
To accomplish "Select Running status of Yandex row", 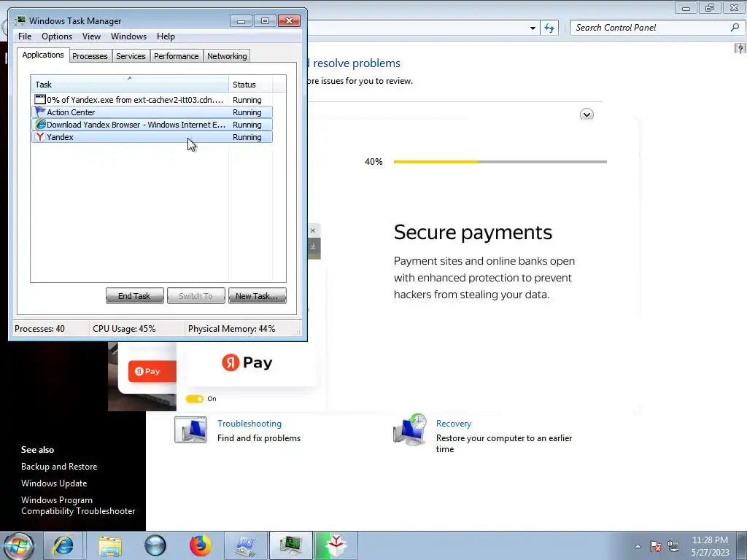I will [247, 137].
